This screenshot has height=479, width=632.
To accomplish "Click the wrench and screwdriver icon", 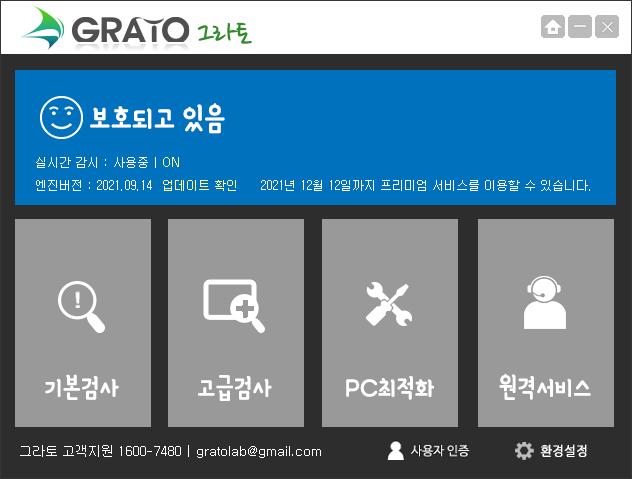I will pos(389,304).
